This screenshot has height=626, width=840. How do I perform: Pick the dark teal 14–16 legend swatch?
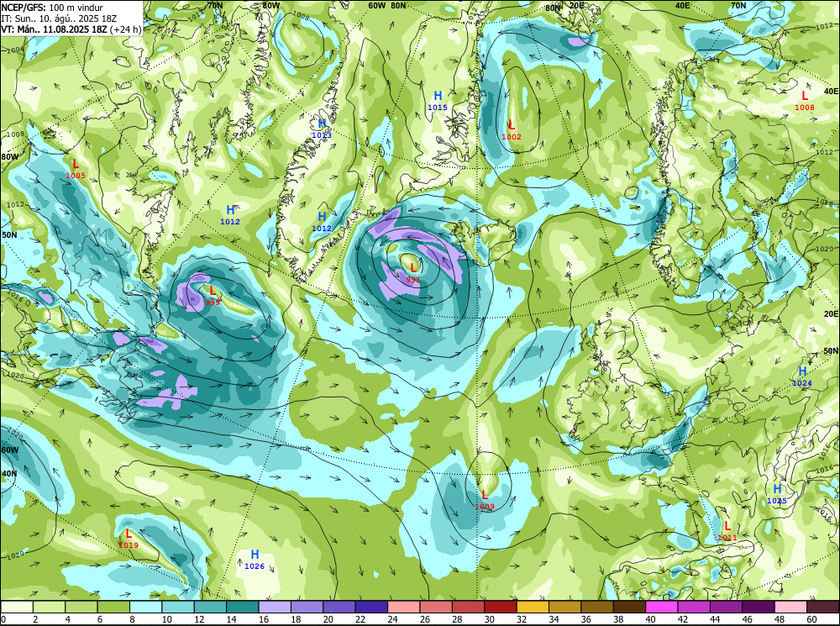pos(243,607)
